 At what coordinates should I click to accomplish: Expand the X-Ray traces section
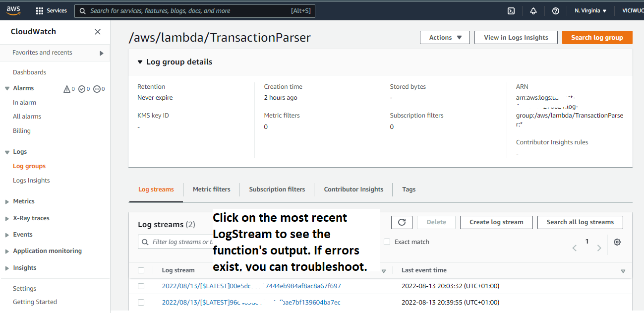coord(7,219)
